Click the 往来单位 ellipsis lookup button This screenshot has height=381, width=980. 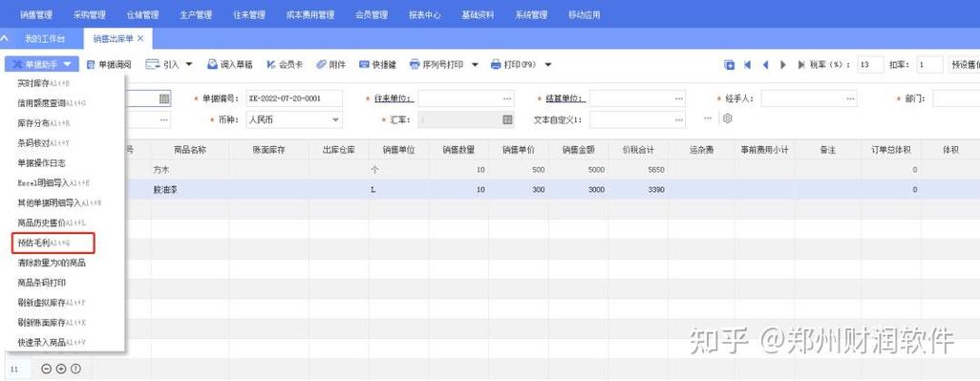pyautogui.click(x=507, y=98)
